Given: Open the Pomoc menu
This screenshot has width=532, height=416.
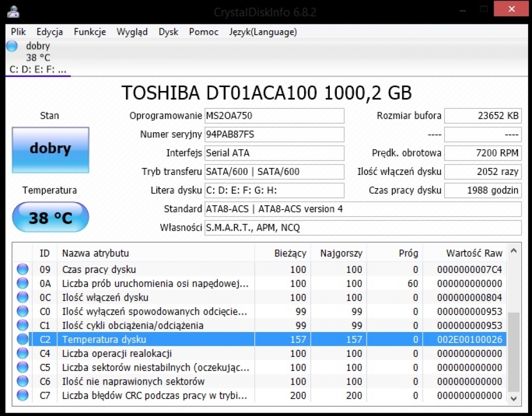Looking at the screenshot, I should [x=203, y=32].
